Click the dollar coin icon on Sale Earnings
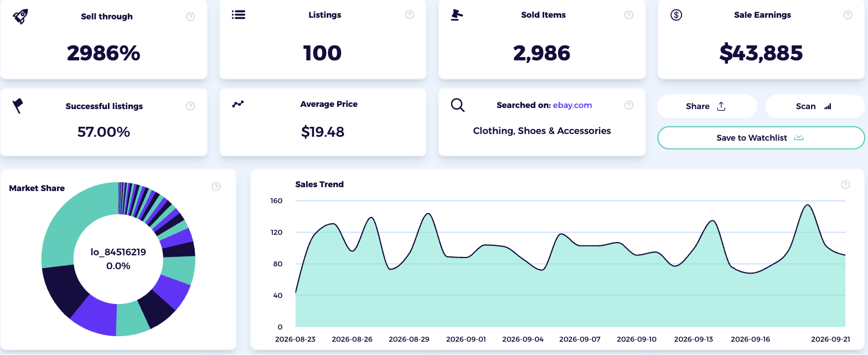This screenshot has width=868, height=355. 676,15
